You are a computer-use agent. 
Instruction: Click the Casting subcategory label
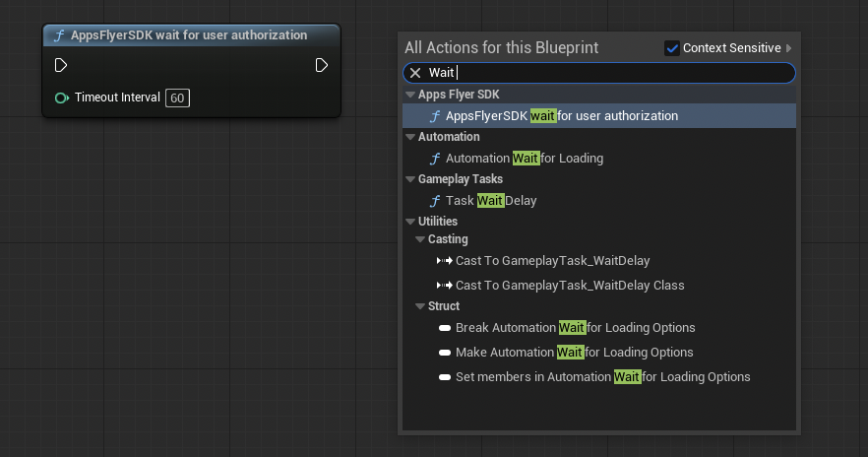448,239
